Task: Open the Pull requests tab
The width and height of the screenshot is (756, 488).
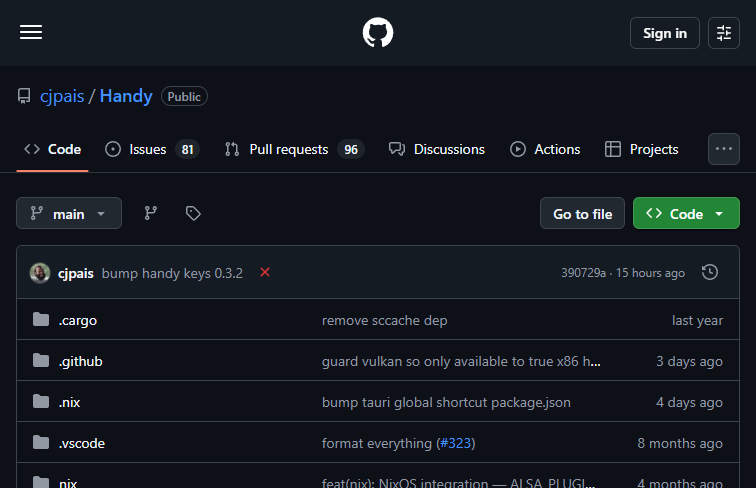Action: (x=295, y=149)
